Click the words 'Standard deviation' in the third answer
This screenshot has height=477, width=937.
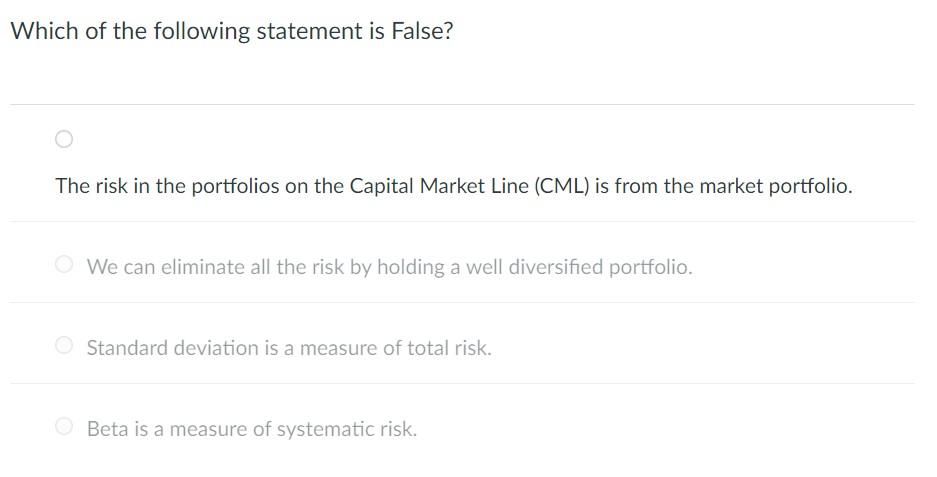click(x=172, y=349)
